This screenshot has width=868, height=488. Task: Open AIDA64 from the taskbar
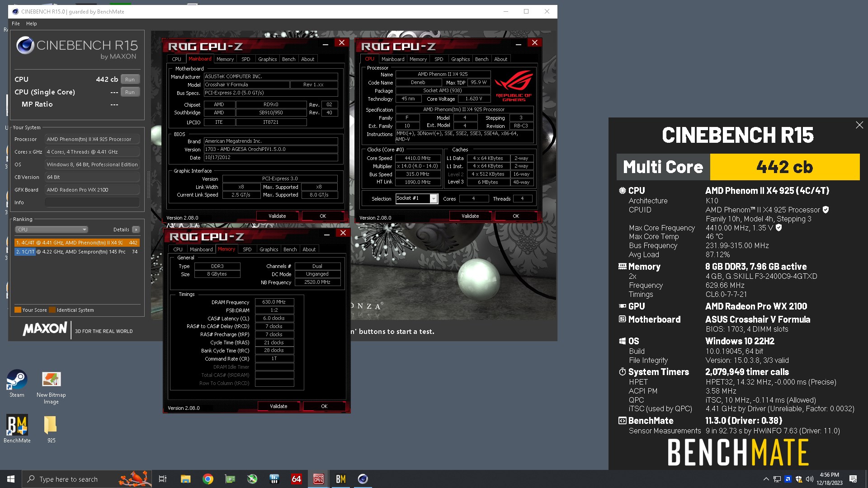(x=296, y=479)
